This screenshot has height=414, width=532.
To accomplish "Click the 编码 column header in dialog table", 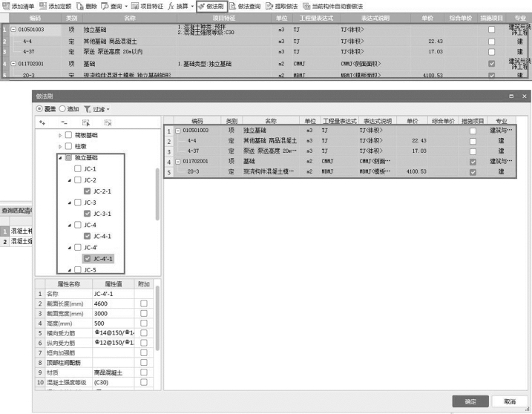I will pos(197,121).
